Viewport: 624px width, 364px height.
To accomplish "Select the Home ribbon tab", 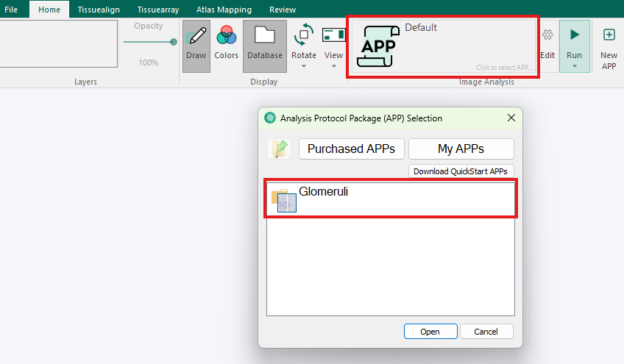I will click(49, 9).
